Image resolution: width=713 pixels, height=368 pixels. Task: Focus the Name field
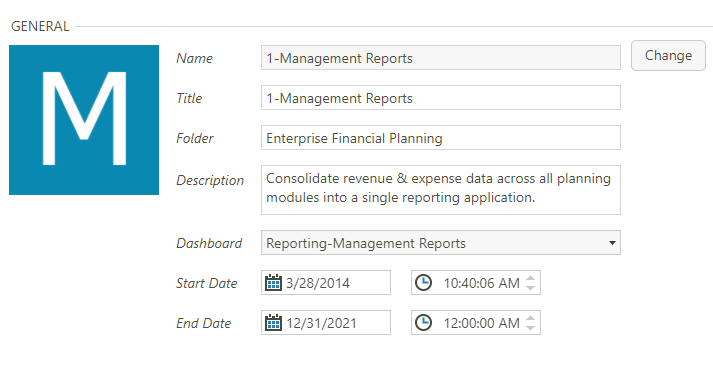pyautogui.click(x=441, y=58)
